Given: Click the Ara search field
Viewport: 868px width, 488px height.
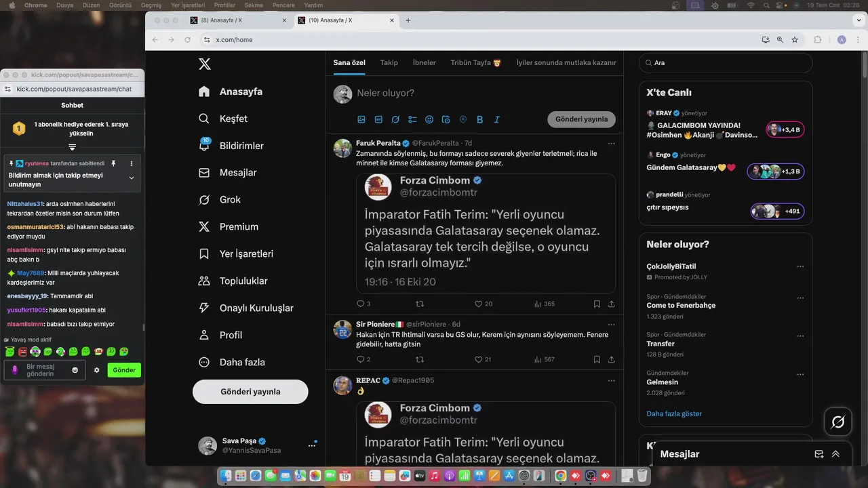Looking at the screenshot, I should 726,63.
